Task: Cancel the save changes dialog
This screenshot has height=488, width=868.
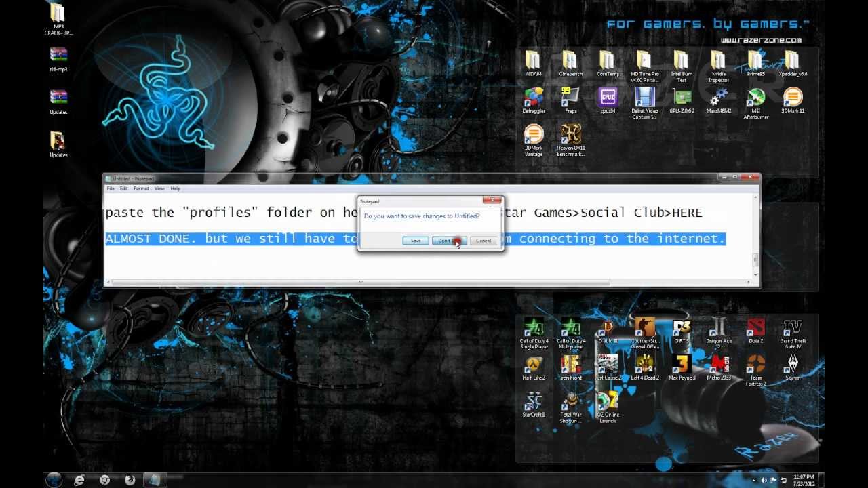Action: point(484,241)
